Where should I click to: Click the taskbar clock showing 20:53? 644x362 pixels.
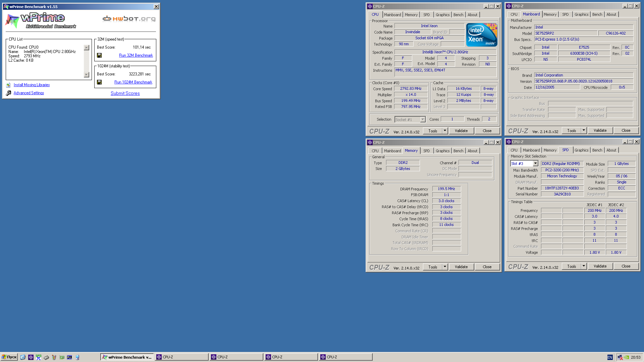coord(636,357)
